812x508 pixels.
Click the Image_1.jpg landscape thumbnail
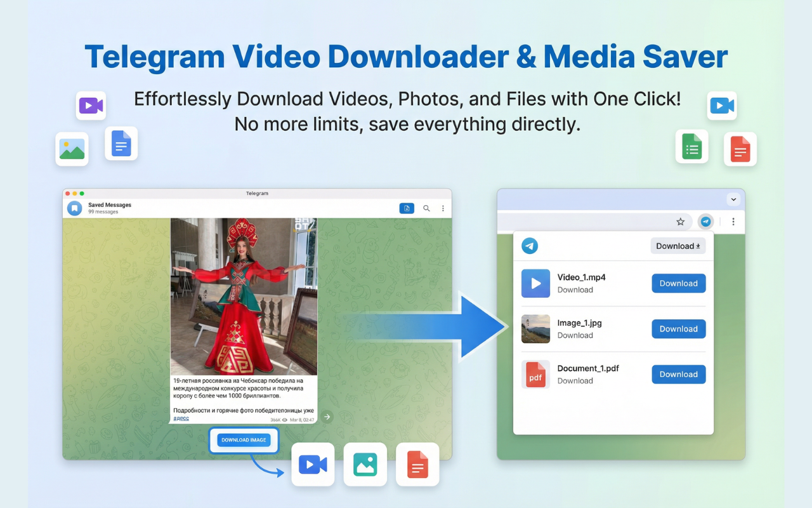coord(535,329)
